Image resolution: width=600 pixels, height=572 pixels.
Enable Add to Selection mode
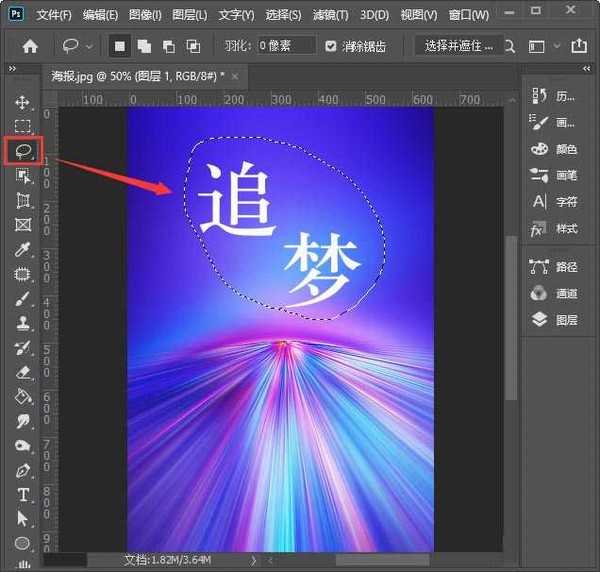click(144, 46)
